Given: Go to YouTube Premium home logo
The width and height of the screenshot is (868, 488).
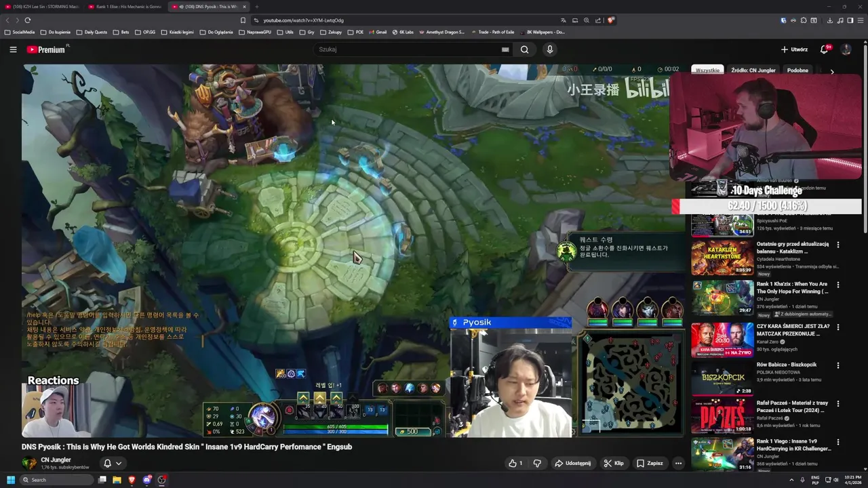Looking at the screenshot, I should point(47,49).
